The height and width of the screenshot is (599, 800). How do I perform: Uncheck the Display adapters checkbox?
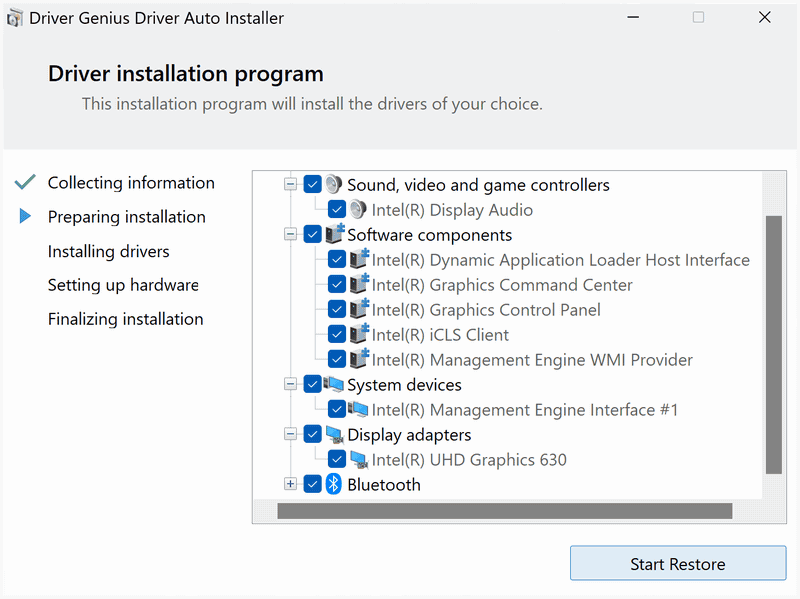[x=312, y=434]
